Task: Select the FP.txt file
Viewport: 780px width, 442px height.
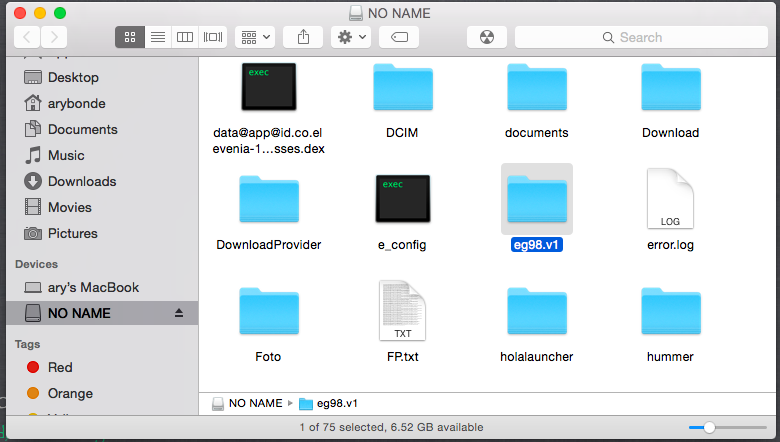Action: tap(402, 311)
